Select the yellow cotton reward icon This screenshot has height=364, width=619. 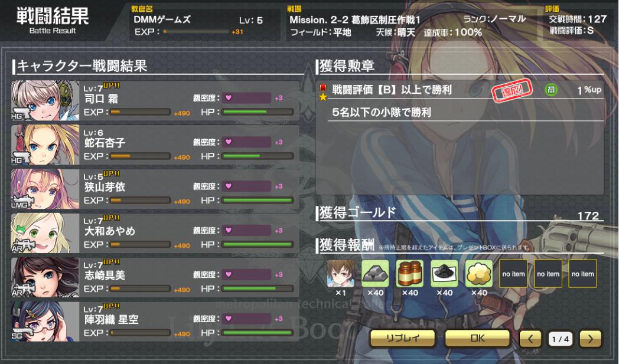pos(479,273)
